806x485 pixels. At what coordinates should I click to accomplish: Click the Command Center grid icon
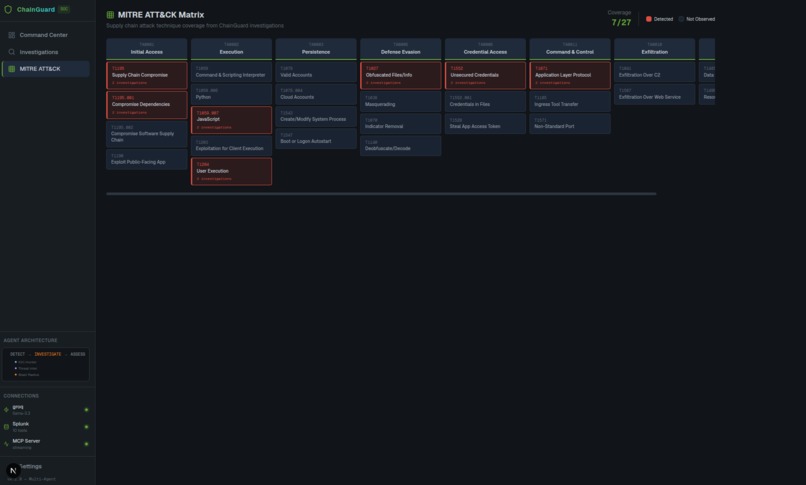11,35
